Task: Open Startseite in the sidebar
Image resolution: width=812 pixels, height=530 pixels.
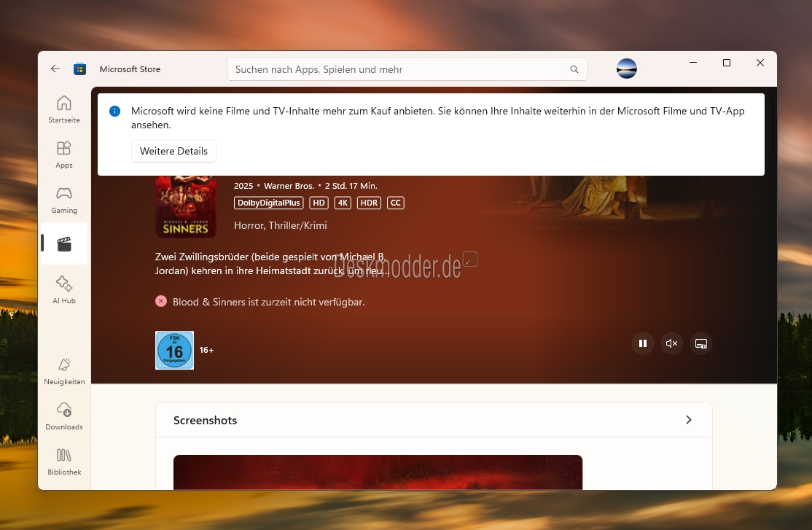Action: click(x=64, y=109)
